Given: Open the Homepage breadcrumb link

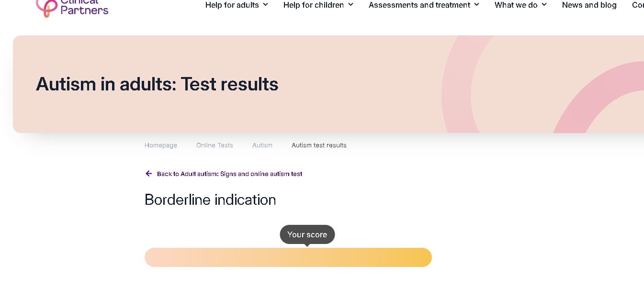Looking at the screenshot, I should [161, 145].
